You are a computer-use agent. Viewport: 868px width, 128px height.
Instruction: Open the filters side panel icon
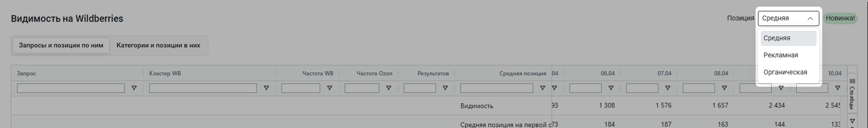(852, 121)
